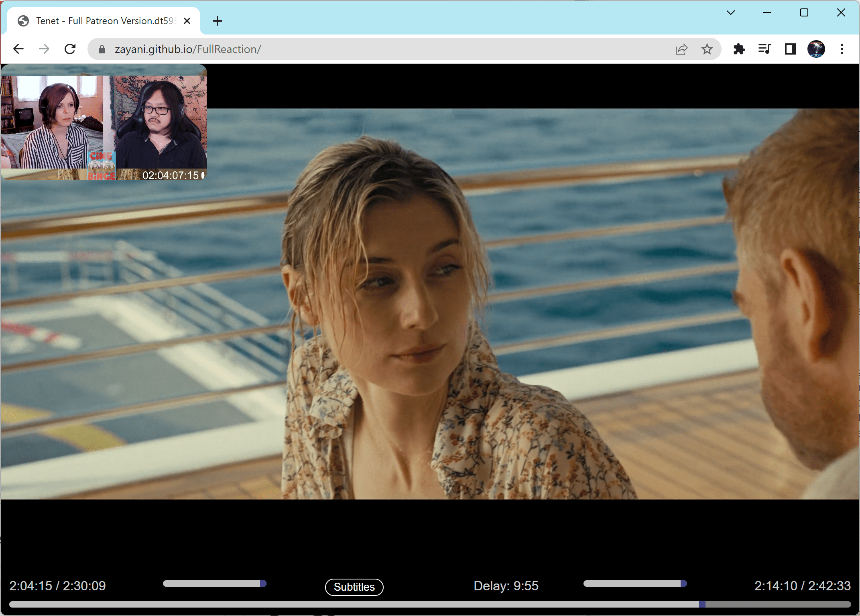Screen dimensions: 860x616
Task: Click the reaction video overlay thumbnail
Action: pos(104,122)
